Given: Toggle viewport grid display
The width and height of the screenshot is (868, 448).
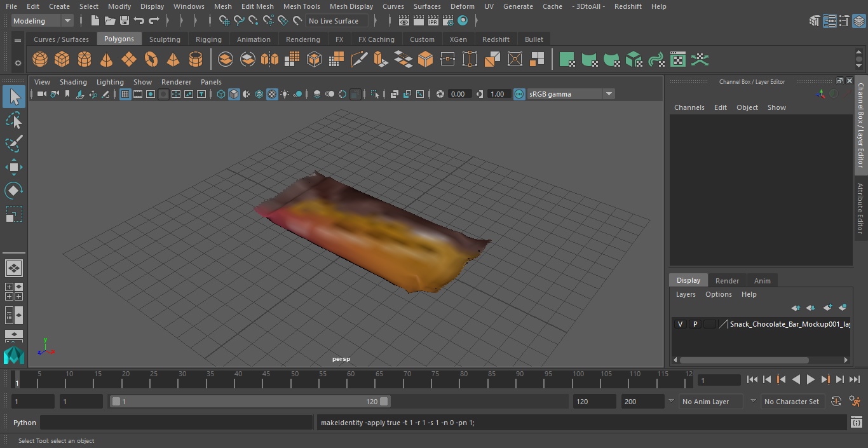Looking at the screenshot, I should coord(125,94).
